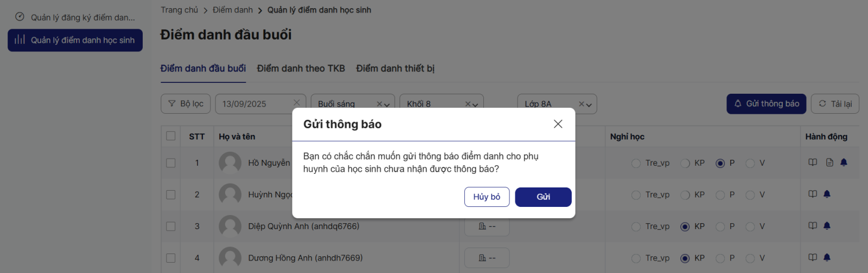
Task: Click the bell icon in row 3
Action: [x=827, y=226]
